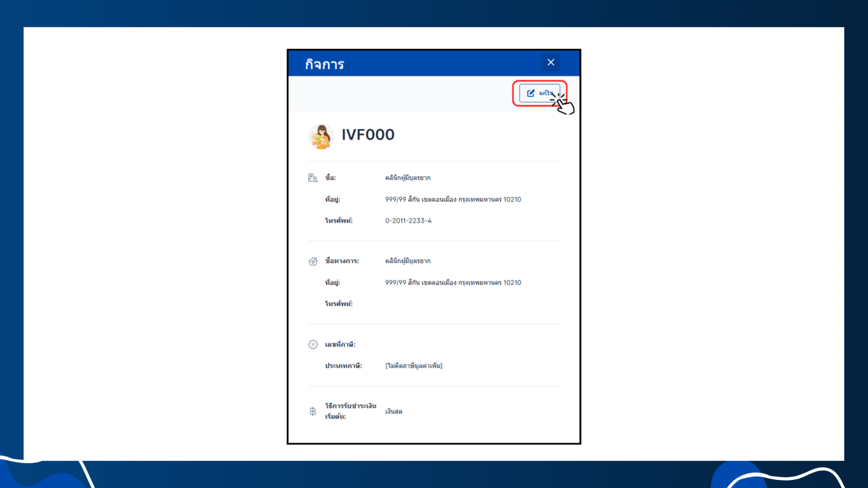Click the building icon beside ชื่อ

click(313, 178)
